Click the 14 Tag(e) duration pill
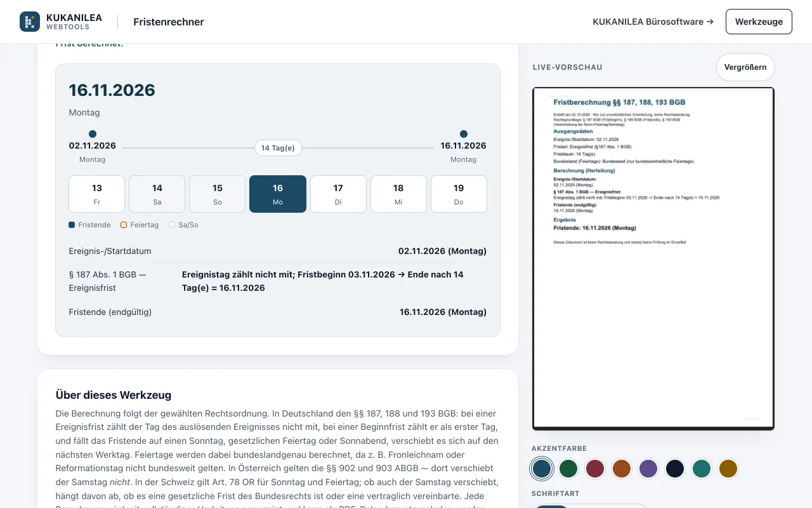Screen dimensions: 812x508 (x=278, y=148)
